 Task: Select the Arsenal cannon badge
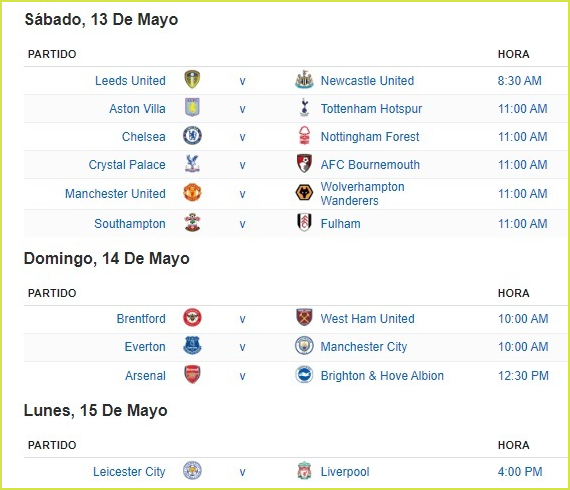click(x=192, y=374)
